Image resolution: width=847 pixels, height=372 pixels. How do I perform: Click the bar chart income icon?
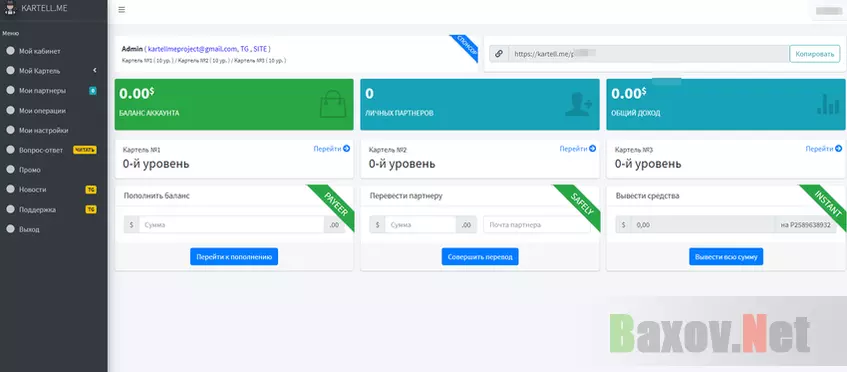pyautogui.click(x=828, y=104)
